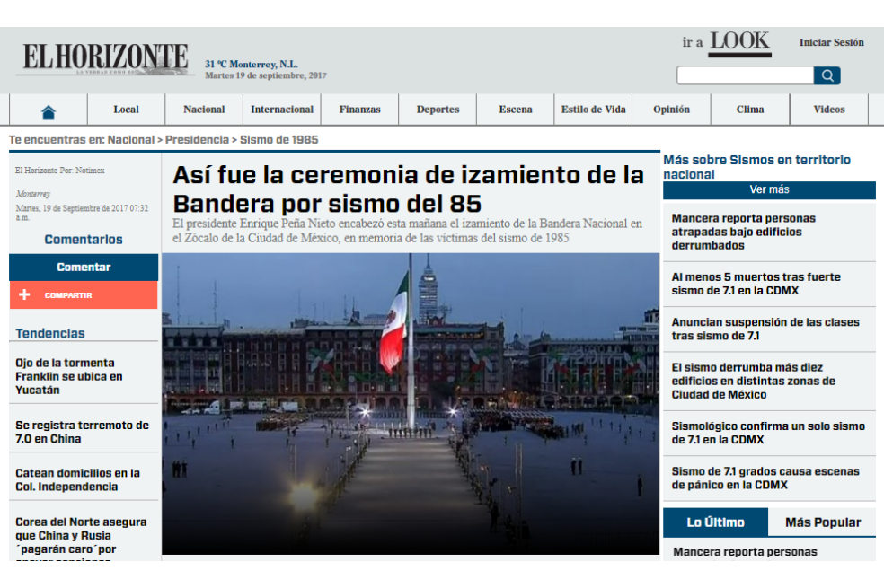Select the Estilo de Vida section
Image resolution: width=884 pixels, height=588 pixels.
coord(594,110)
